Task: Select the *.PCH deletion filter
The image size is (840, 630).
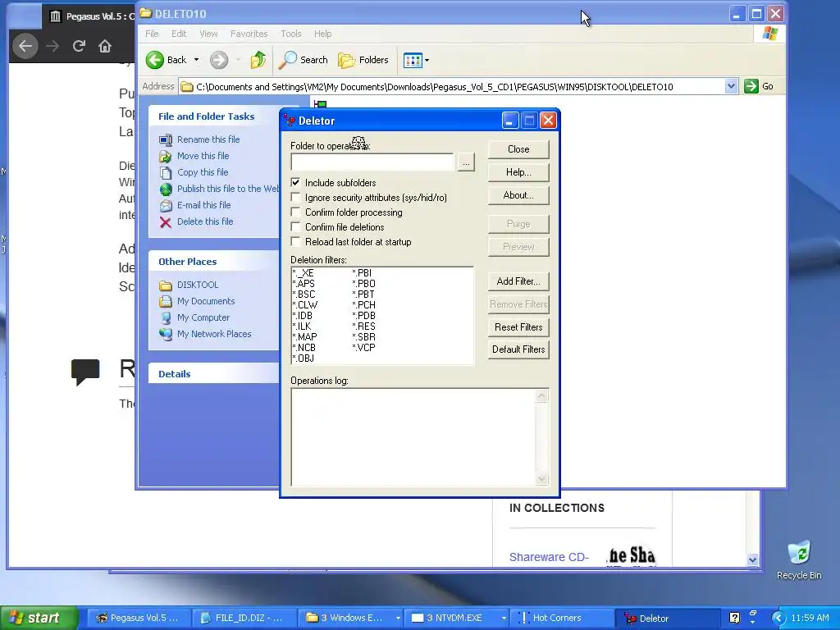Action: tap(363, 305)
